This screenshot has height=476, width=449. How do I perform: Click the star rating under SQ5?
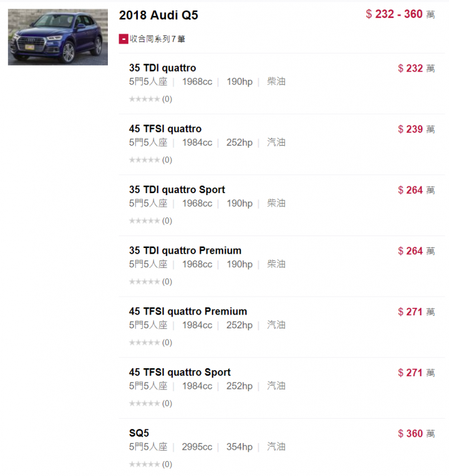[144, 464]
